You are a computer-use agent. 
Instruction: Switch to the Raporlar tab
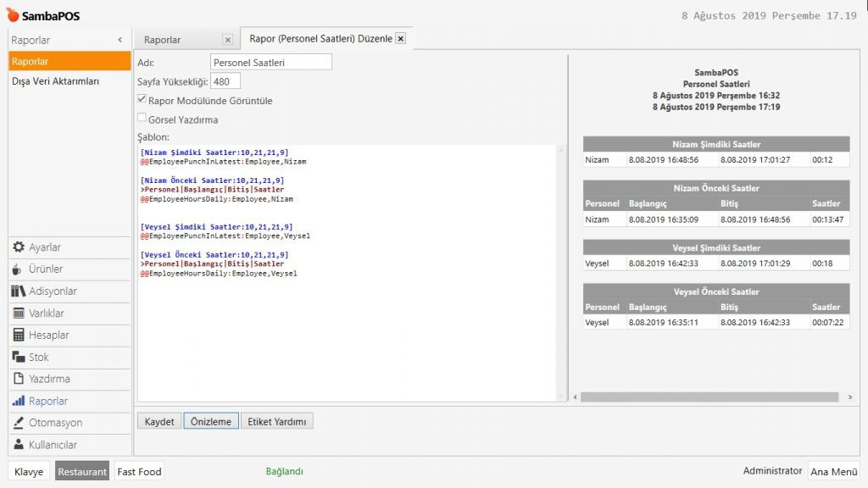[163, 40]
